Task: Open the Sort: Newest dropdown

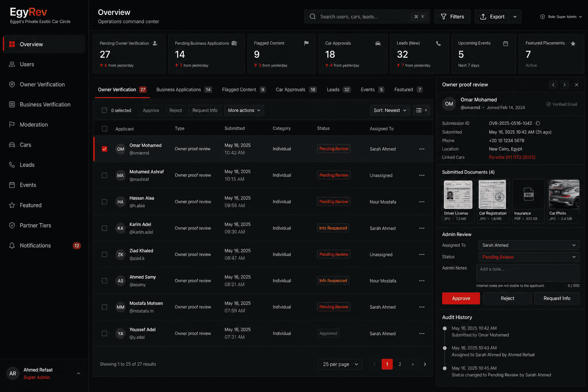Action: [x=390, y=110]
